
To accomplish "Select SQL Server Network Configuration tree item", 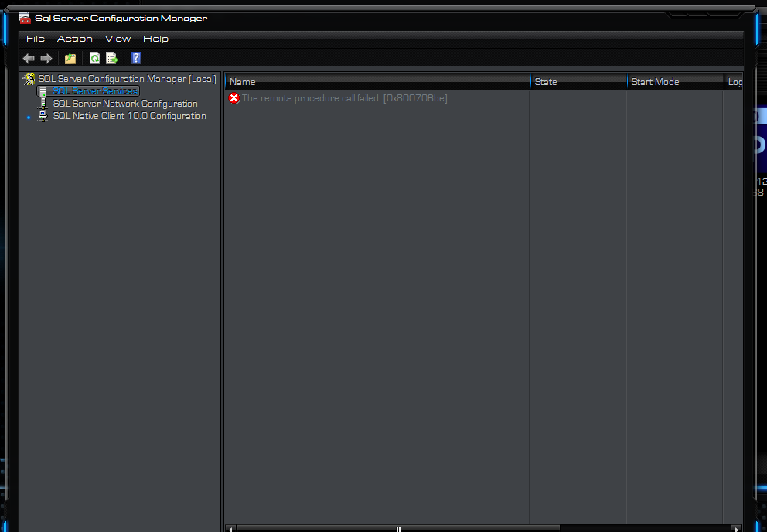I will 124,104.
